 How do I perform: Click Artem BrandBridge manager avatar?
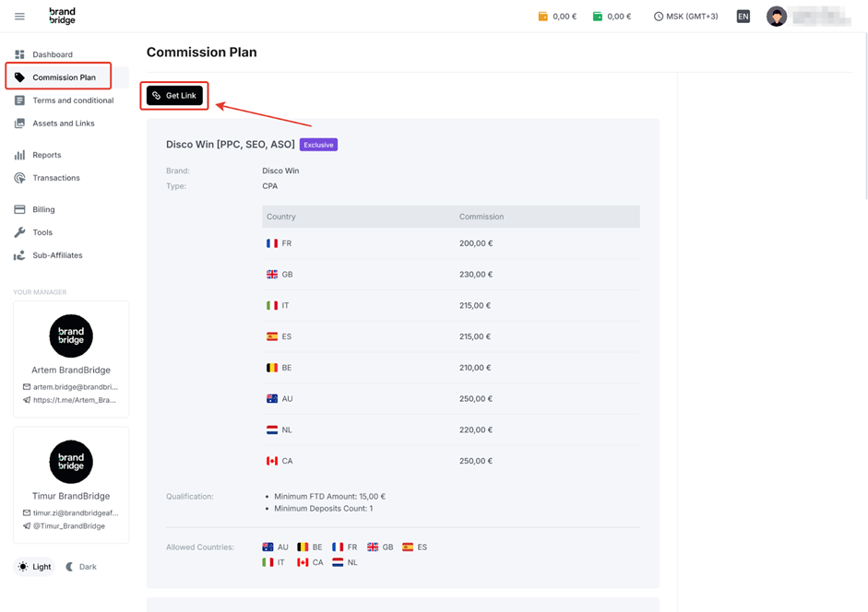[x=71, y=335]
